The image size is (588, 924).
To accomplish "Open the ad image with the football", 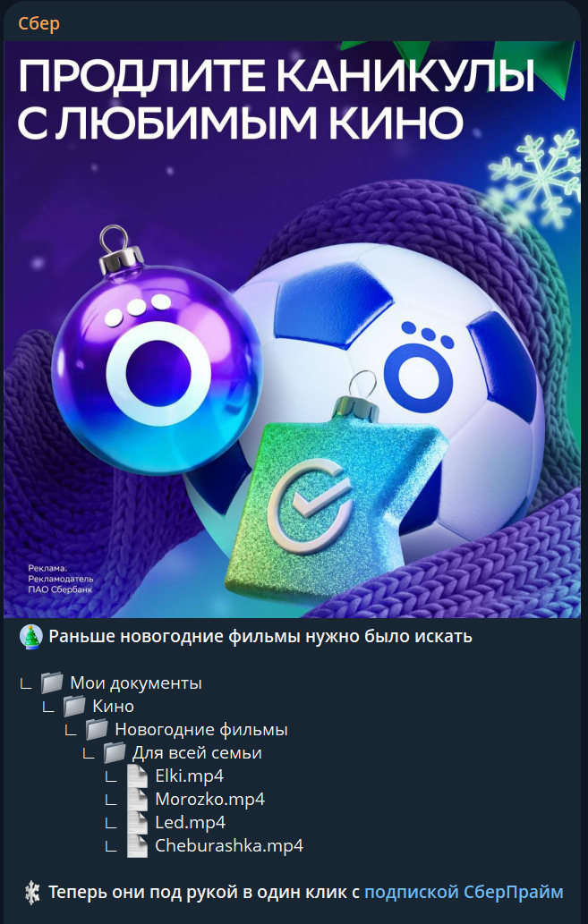I will tap(292, 329).
